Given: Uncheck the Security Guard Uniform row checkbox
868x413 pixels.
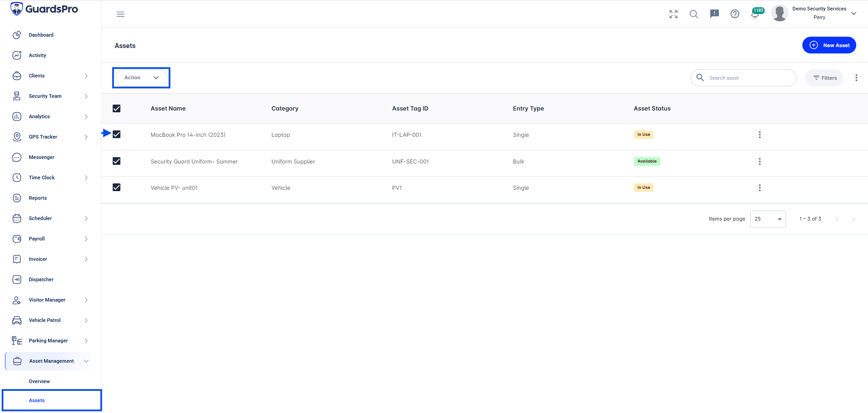Looking at the screenshot, I should (x=117, y=161).
